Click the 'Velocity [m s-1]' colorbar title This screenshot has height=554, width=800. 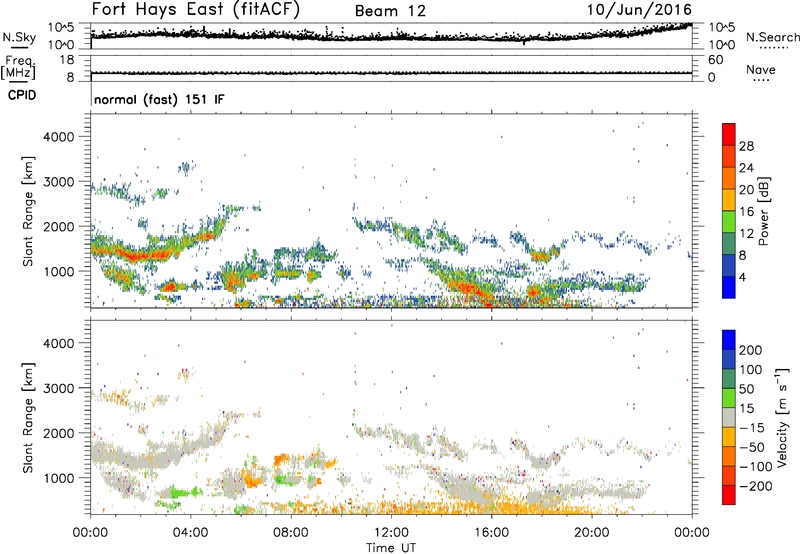click(782, 417)
